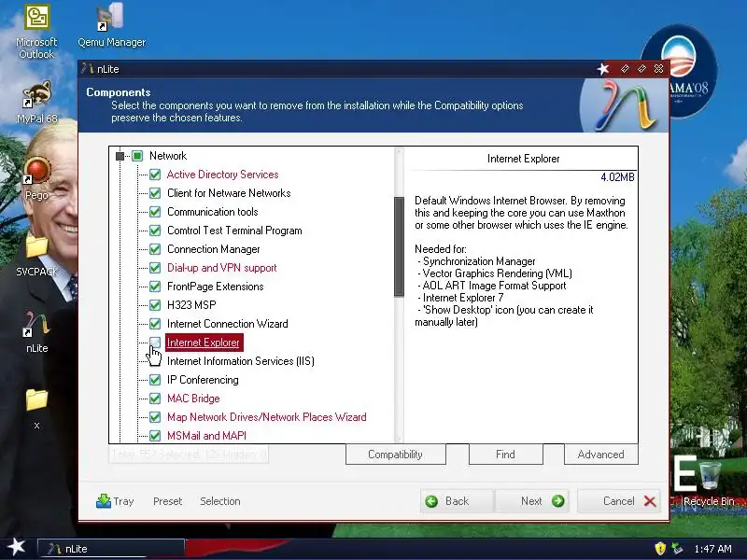The width and height of the screenshot is (747, 560).
Task: Launch MyPal 68 raccoon icon
Action: 36,102
